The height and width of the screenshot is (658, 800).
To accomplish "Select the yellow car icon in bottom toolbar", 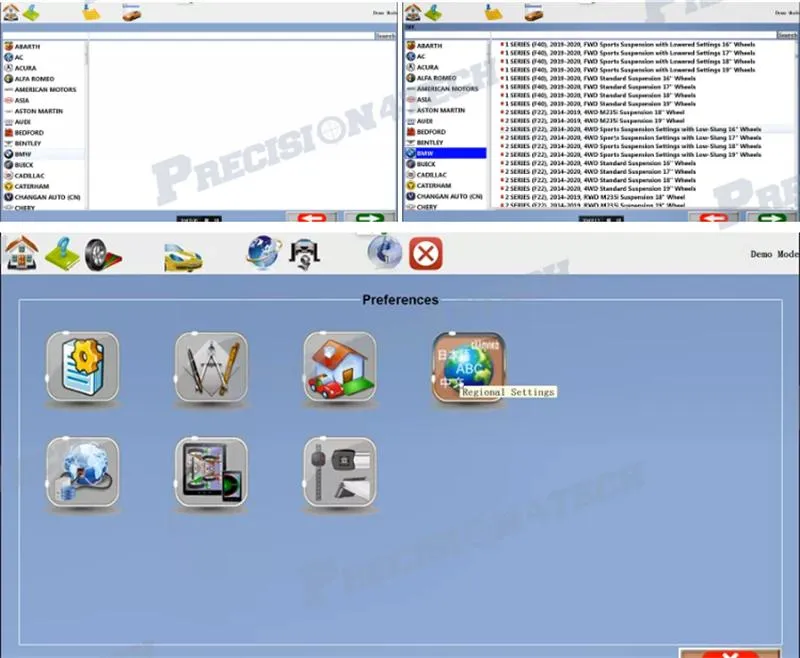I will click(183, 256).
